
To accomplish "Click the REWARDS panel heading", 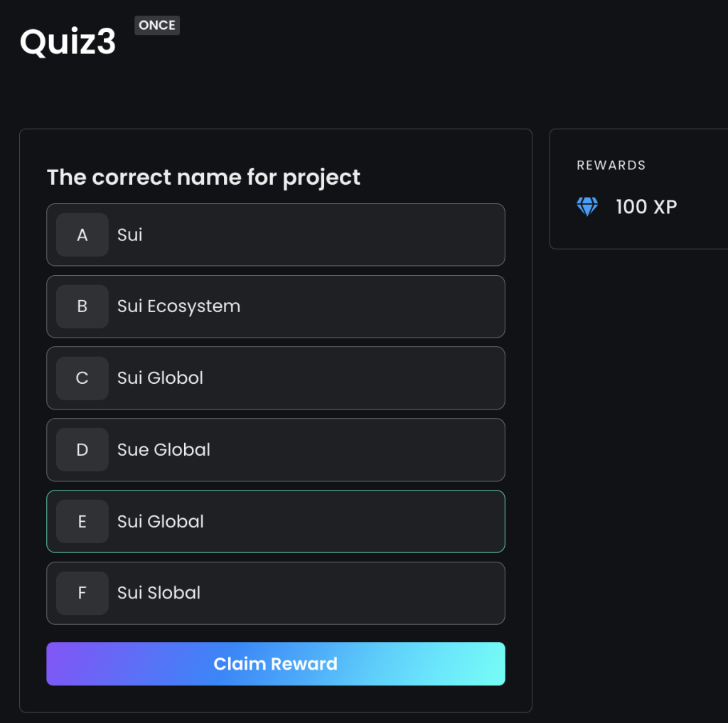I will coord(611,166).
